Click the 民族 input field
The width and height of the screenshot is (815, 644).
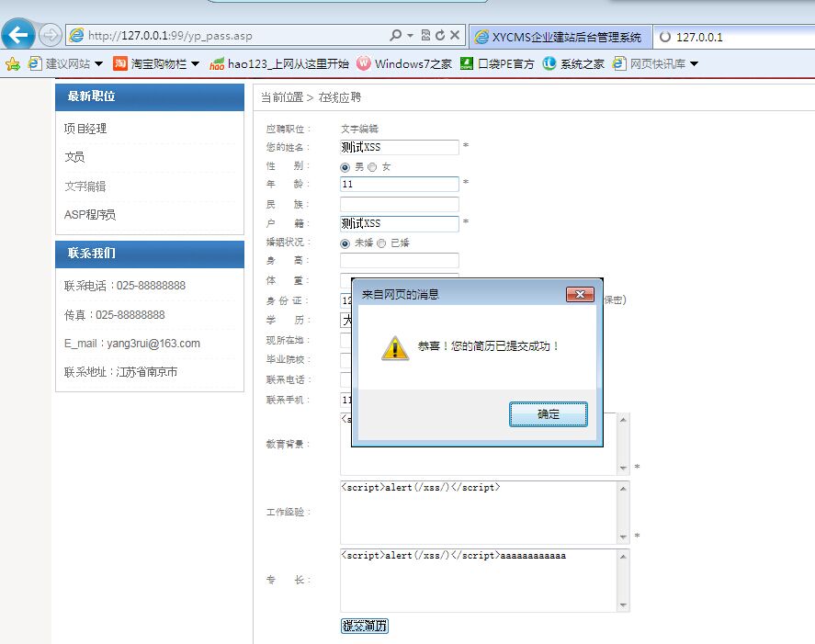click(399, 204)
